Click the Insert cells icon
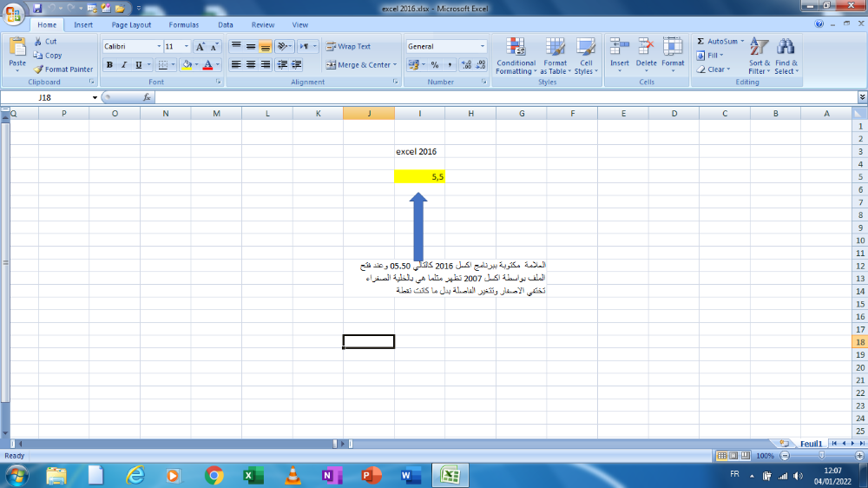This screenshot has width=868, height=488. point(620,48)
